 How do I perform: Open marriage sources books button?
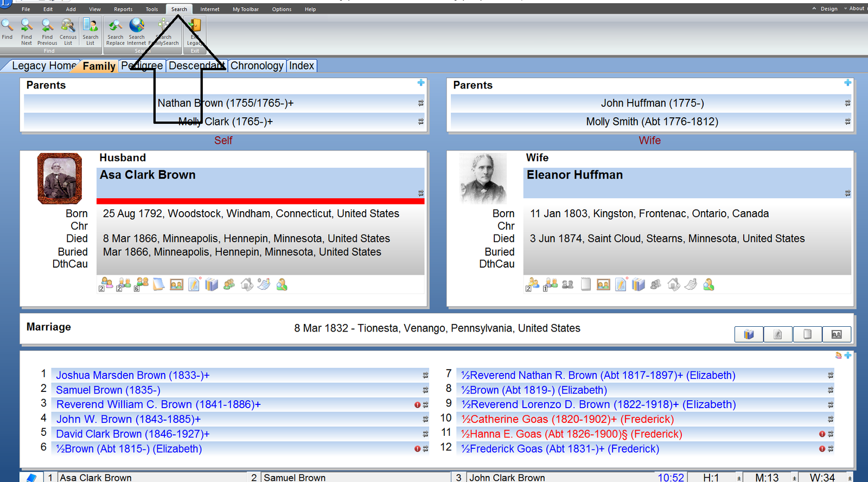pyautogui.click(x=749, y=334)
